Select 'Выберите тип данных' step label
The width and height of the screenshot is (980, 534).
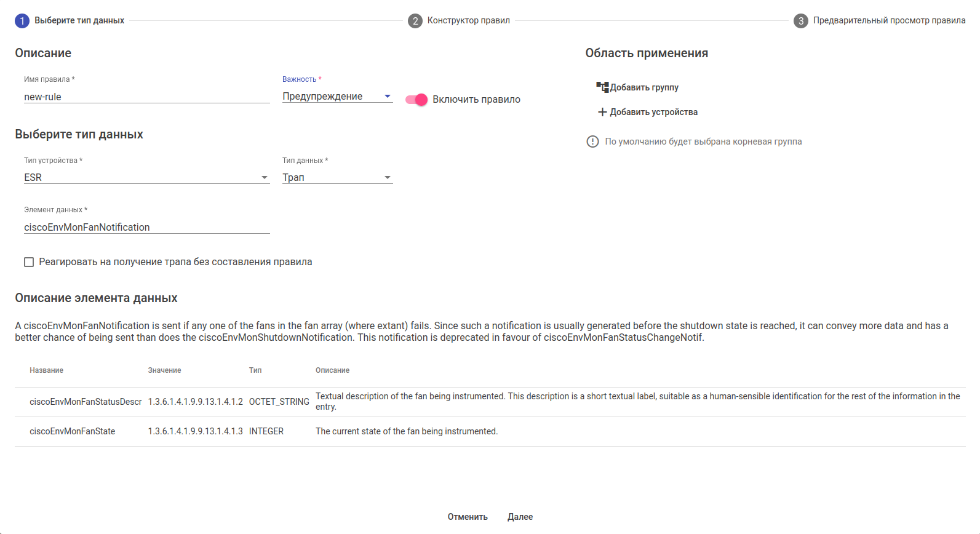(x=79, y=21)
